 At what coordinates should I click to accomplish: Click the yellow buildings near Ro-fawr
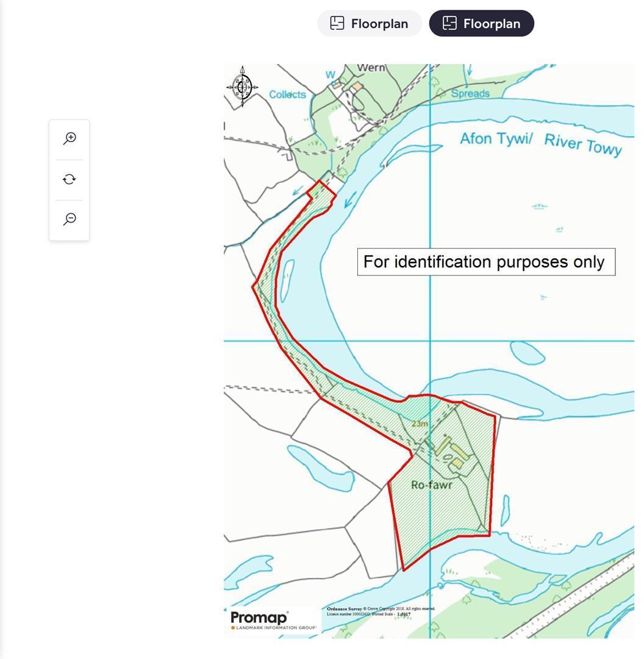[453, 453]
